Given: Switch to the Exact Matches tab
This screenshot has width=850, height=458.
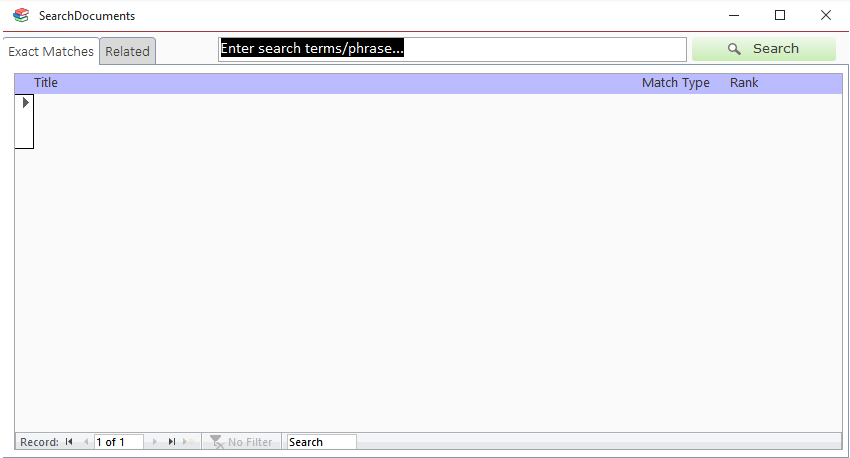Looking at the screenshot, I should [x=51, y=51].
